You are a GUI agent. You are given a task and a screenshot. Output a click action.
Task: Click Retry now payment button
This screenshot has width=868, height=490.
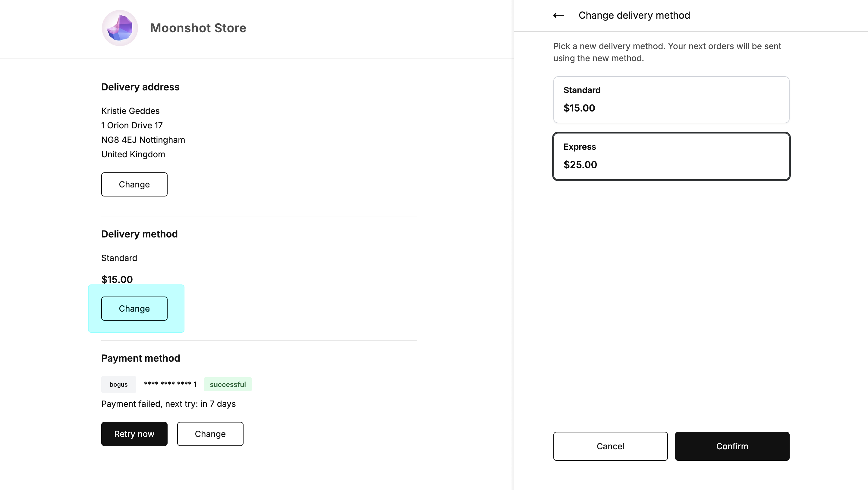134,433
